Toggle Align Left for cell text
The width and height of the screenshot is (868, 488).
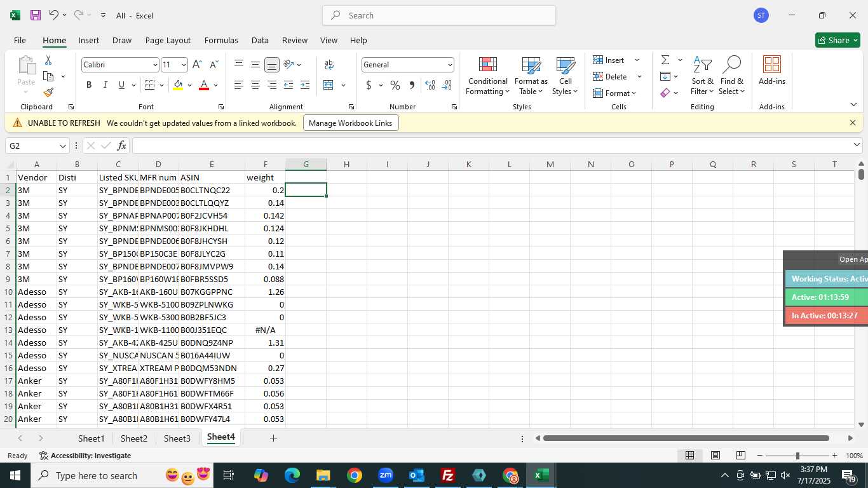239,85
